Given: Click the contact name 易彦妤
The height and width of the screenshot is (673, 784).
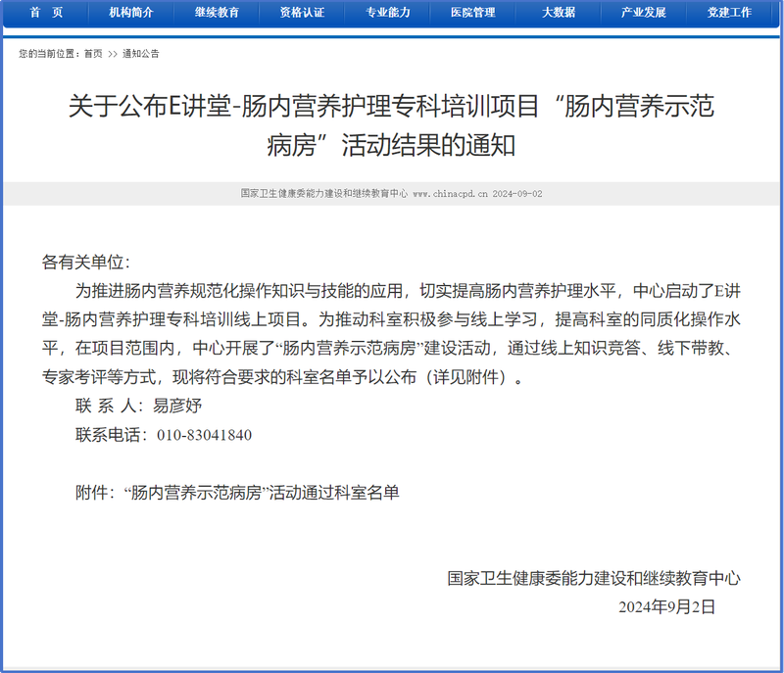Looking at the screenshot, I should point(177,406).
